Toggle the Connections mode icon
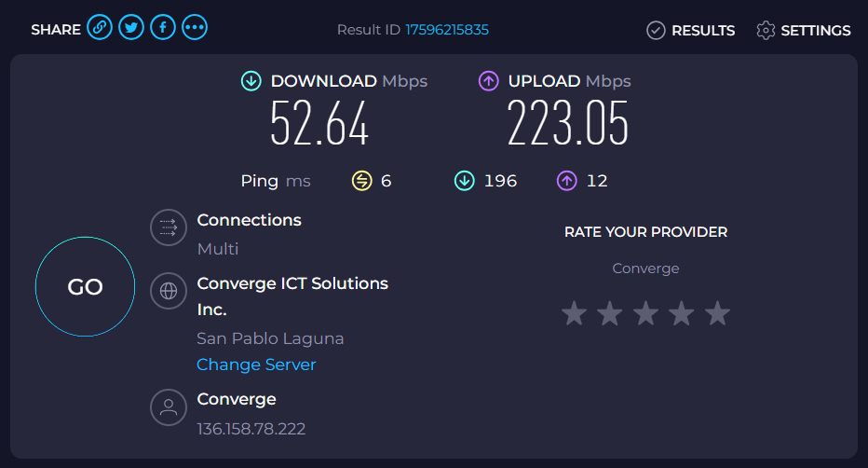This screenshot has width=868, height=468. pos(169,227)
